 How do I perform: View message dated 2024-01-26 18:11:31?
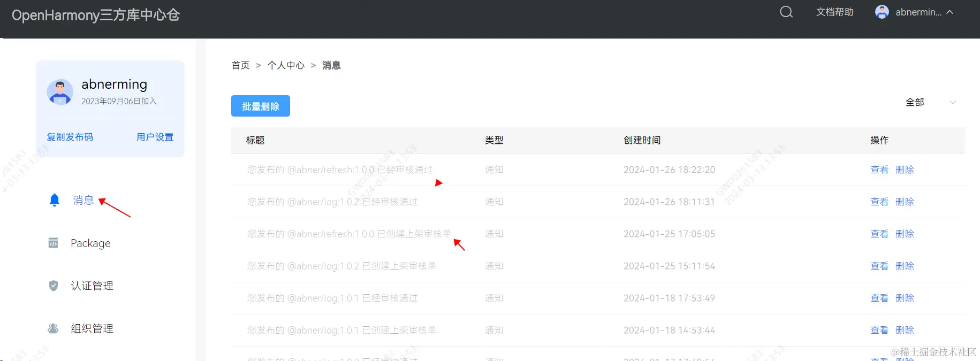[879, 202]
